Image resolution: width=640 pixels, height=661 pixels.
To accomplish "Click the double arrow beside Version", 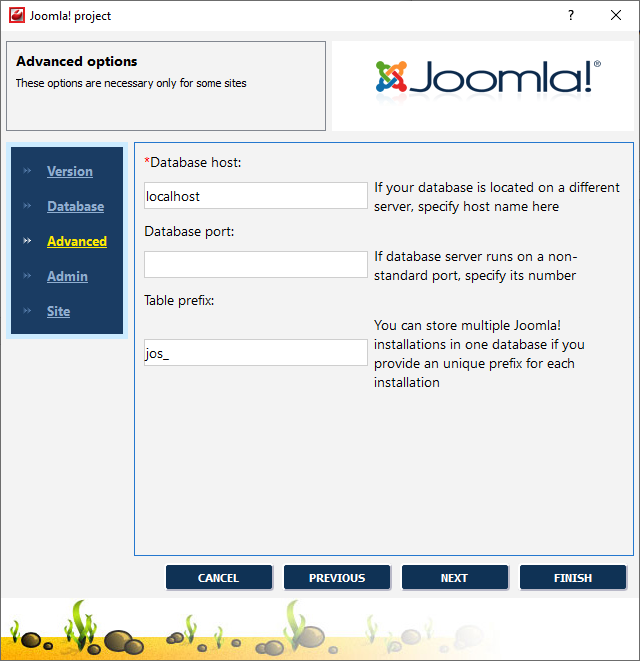I will click(x=27, y=171).
